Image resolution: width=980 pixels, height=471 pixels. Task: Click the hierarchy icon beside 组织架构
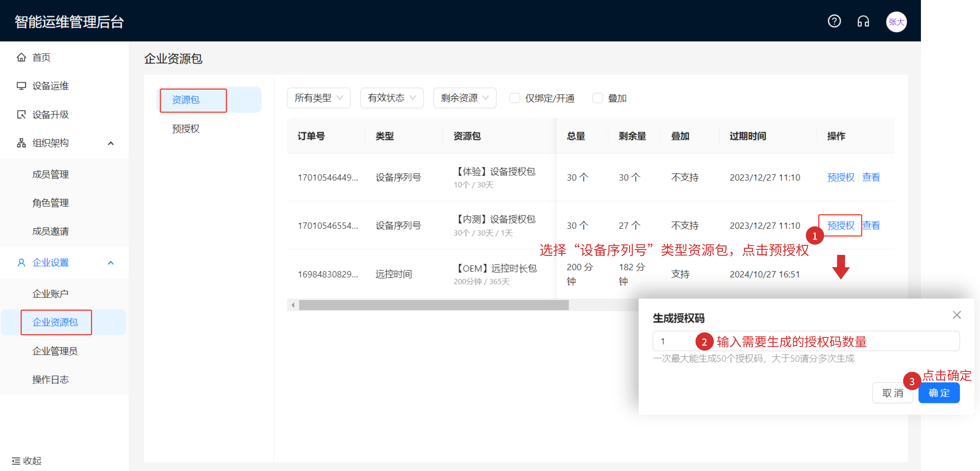(x=21, y=143)
